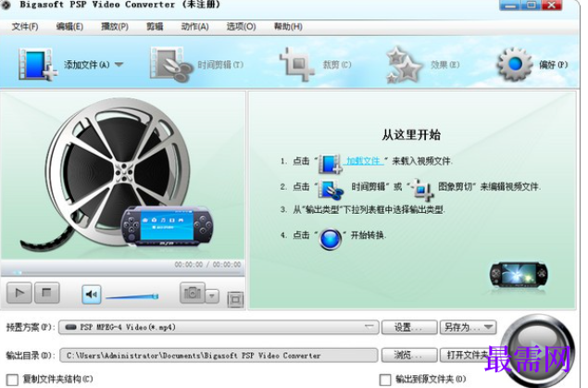
Task: Enable 输出到源文件夹(O) checkbox
Action: (385, 380)
